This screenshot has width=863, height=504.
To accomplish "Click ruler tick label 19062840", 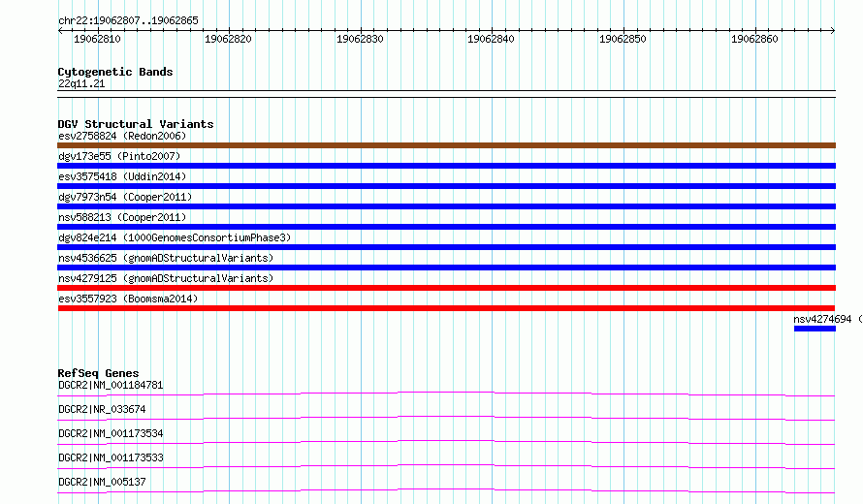I will (491, 39).
